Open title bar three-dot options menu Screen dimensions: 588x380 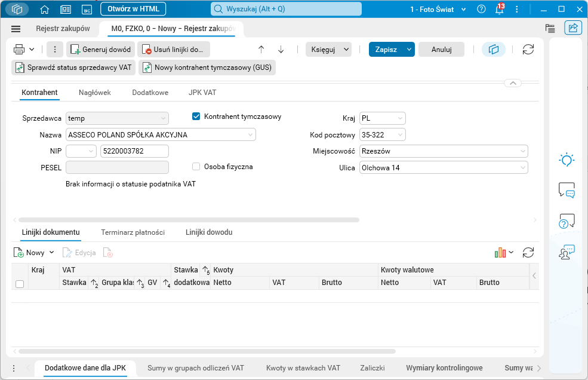[517, 10]
